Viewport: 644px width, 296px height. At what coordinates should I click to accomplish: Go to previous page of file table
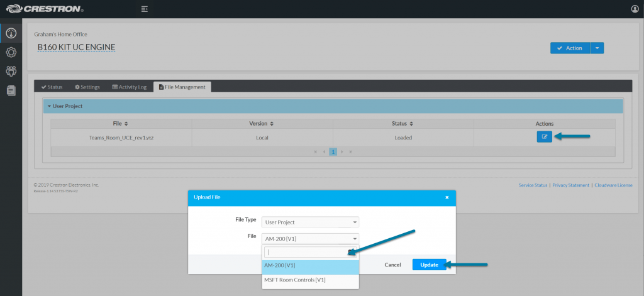click(324, 152)
